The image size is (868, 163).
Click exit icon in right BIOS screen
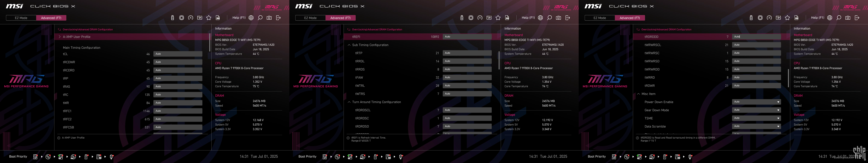click(857, 18)
